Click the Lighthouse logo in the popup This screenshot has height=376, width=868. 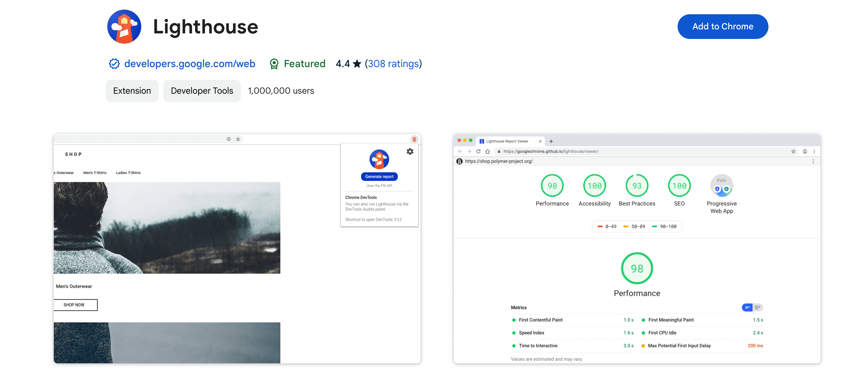(379, 159)
